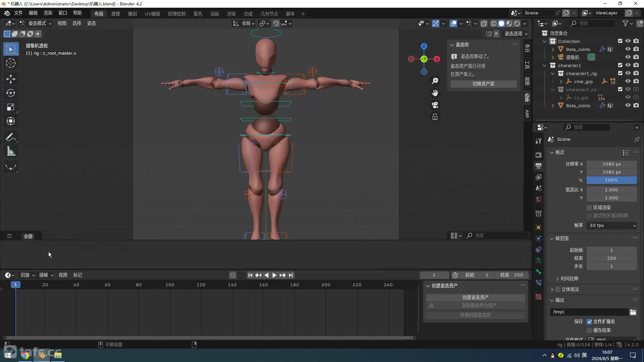This screenshot has width=644, height=362.
Task: Click the output folder browse icon
Action: (633, 312)
